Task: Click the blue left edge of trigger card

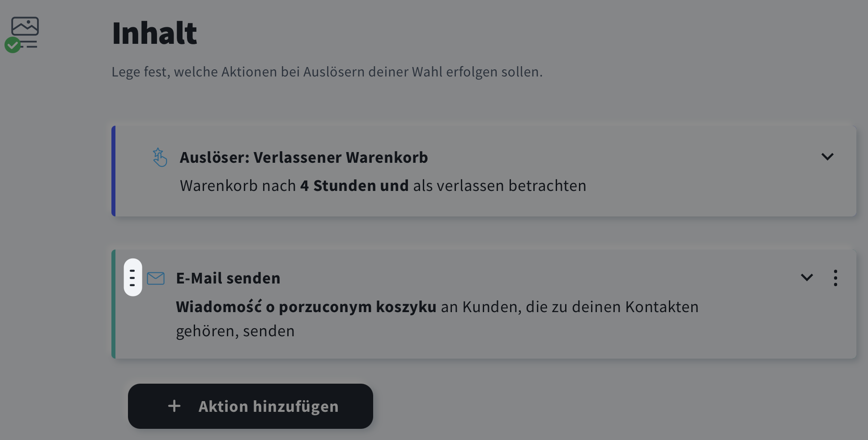Action: (x=114, y=171)
